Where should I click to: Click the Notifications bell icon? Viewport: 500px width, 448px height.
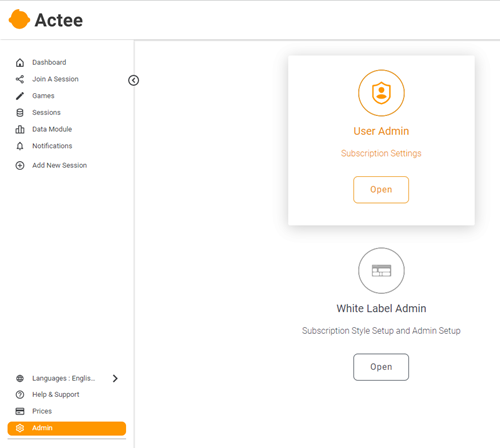(x=20, y=146)
